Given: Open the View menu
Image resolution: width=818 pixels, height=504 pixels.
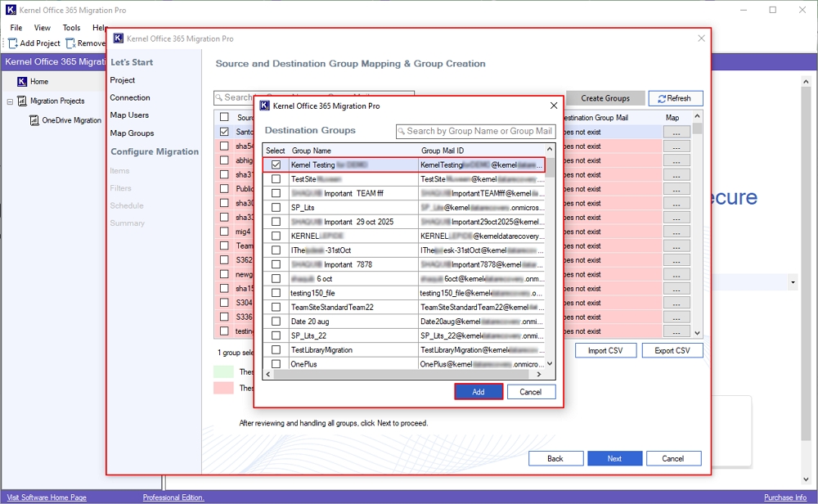Looking at the screenshot, I should tap(42, 28).
